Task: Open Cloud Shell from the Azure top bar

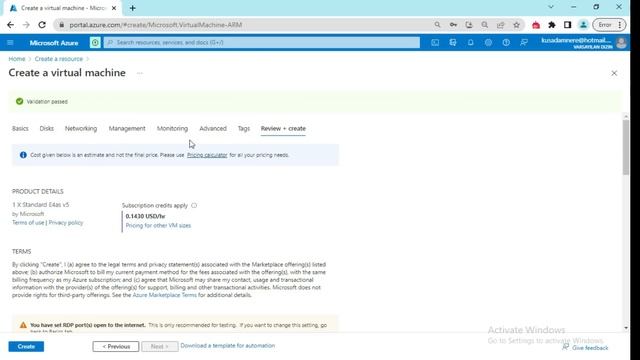Action: [435, 42]
